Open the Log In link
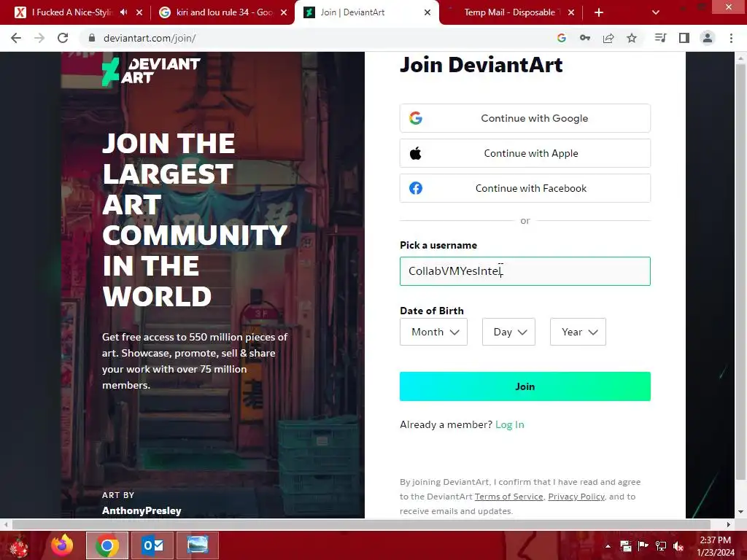The image size is (747, 560). (x=510, y=424)
